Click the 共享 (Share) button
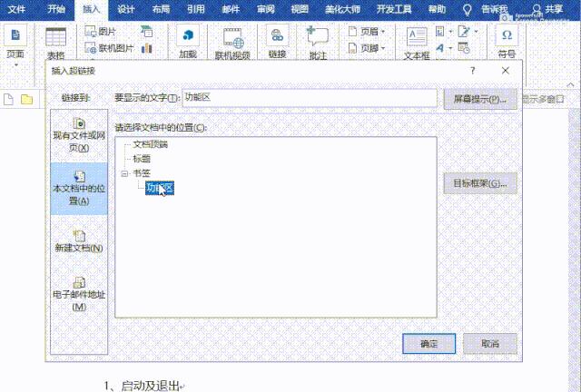 coord(547,9)
